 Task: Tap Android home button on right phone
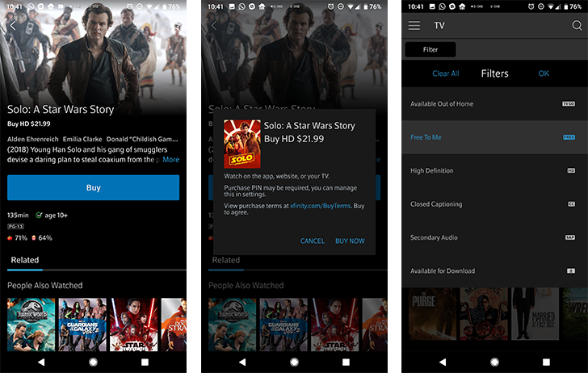[x=494, y=362]
